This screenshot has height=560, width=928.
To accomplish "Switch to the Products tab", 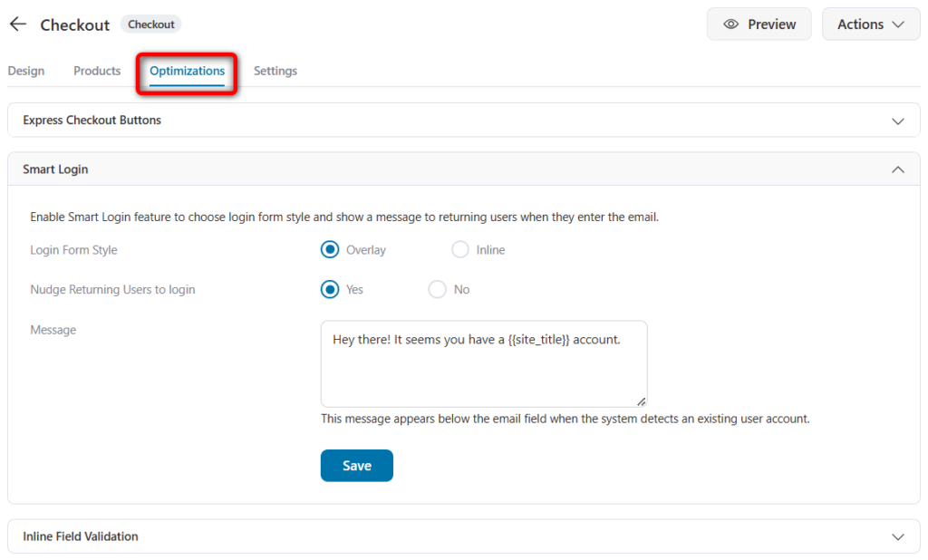I will (97, 71).
